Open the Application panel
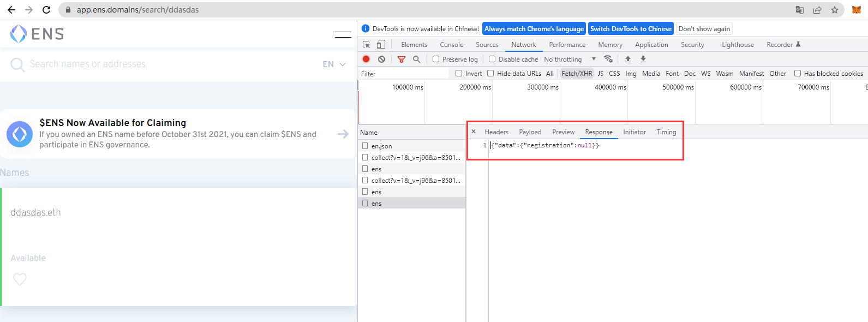This screenshot has height=322, width=868. 651,45
